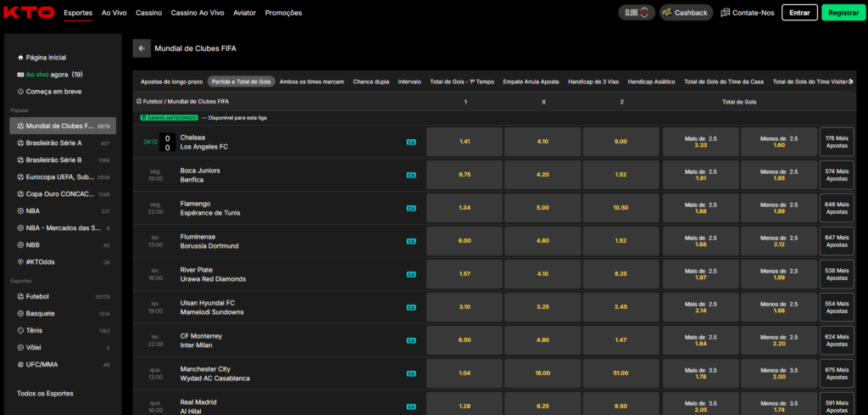Open Página Inicial in the sidebar
Screen dimensions: 868x415
point(42,57)
